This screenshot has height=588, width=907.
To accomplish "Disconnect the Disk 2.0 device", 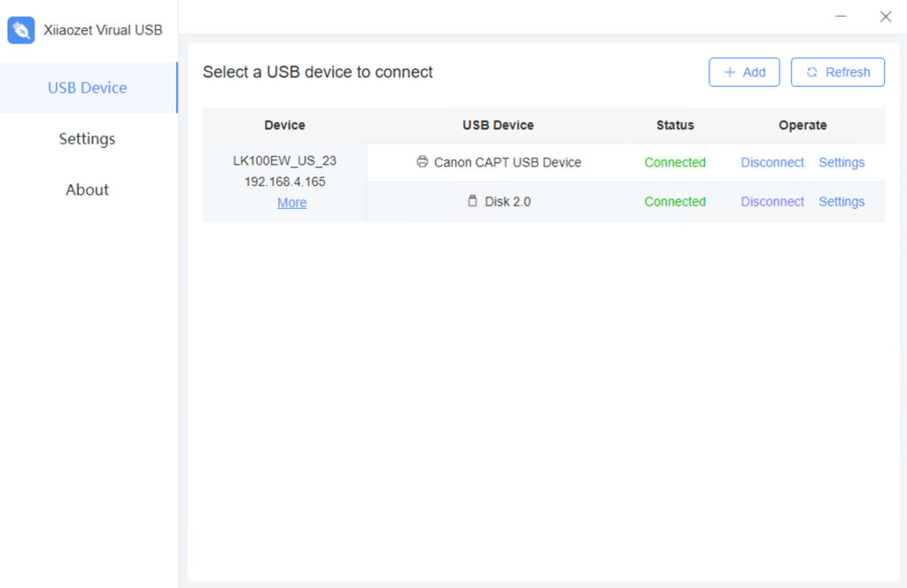I will [772, 202].
